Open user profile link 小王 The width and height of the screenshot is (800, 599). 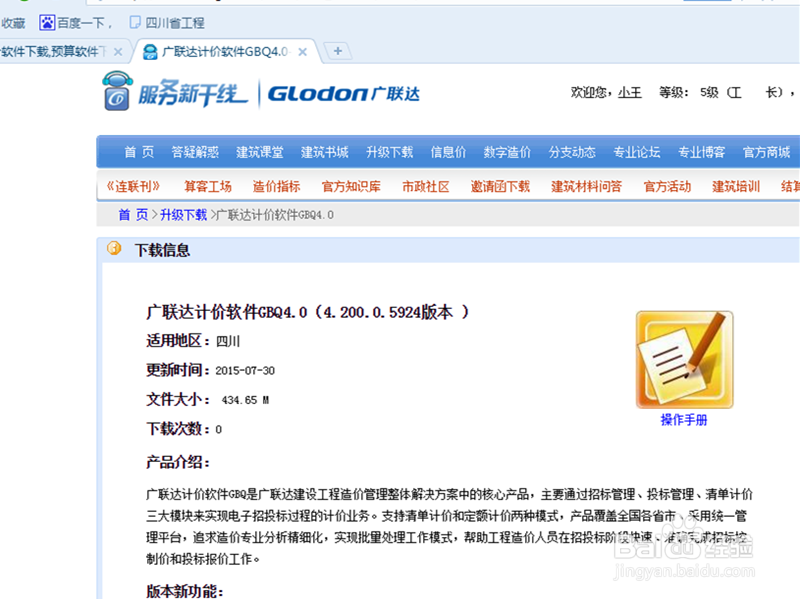630,92
